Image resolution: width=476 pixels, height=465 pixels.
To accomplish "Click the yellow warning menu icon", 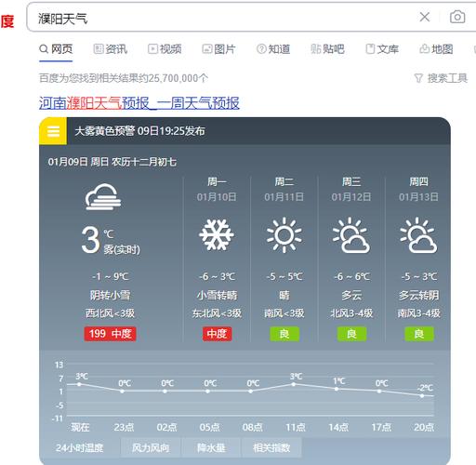I will 53,131.
